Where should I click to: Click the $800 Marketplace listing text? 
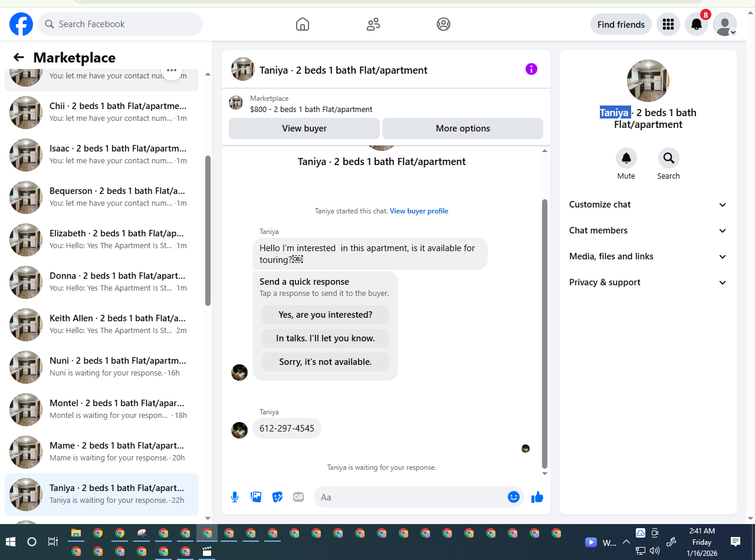coord(311,109)
